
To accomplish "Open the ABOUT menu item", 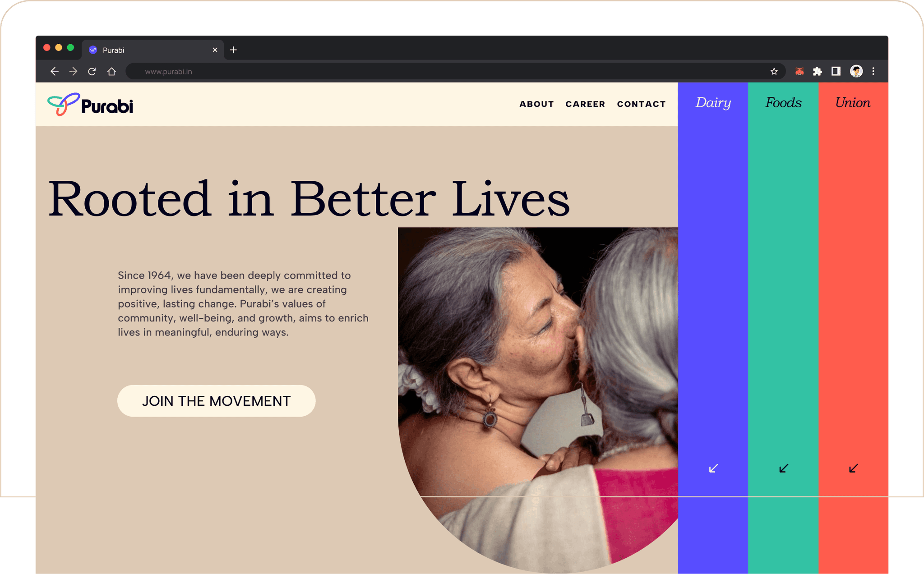I will click(x=536, y=104).
